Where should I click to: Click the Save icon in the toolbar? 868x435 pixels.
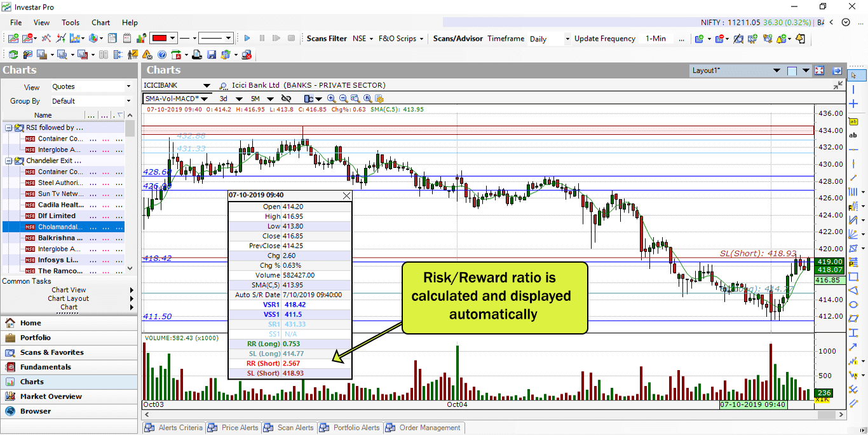point(212,54)
